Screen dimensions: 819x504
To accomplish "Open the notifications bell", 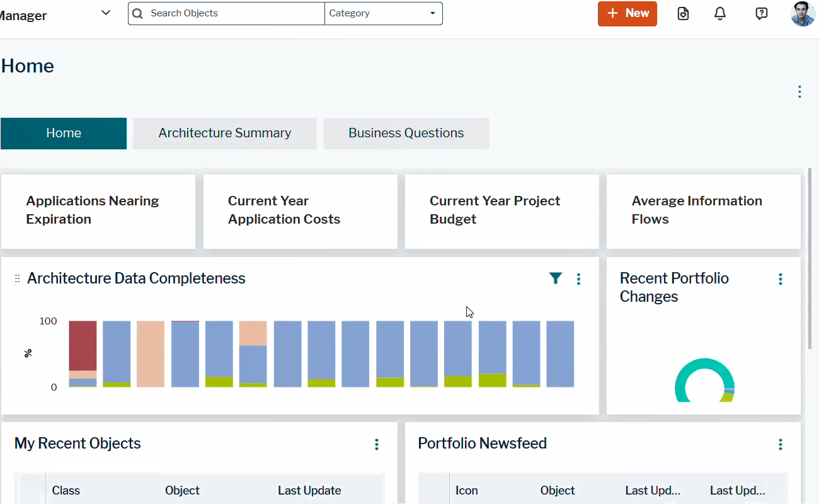I will [x=720, y=13].
